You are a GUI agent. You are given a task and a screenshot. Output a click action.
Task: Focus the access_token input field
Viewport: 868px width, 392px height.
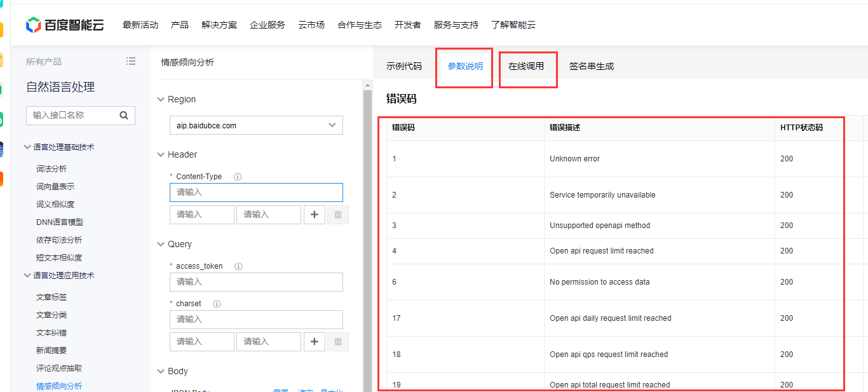[256, 282]
